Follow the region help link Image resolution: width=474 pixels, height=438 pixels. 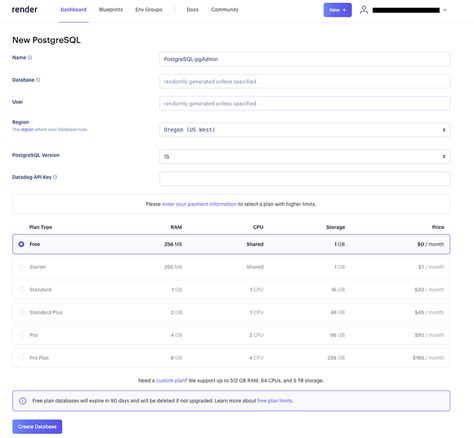tap(27, 129)
